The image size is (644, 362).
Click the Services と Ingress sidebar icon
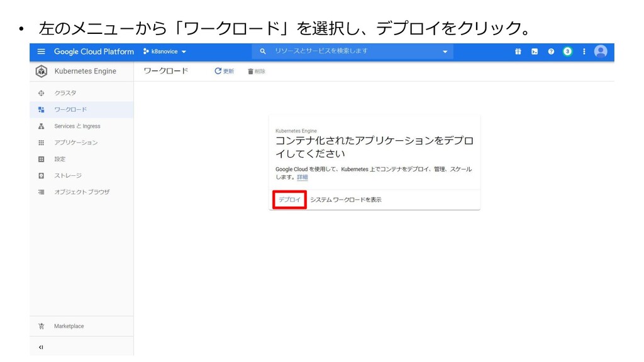click(x=41, y=126)
